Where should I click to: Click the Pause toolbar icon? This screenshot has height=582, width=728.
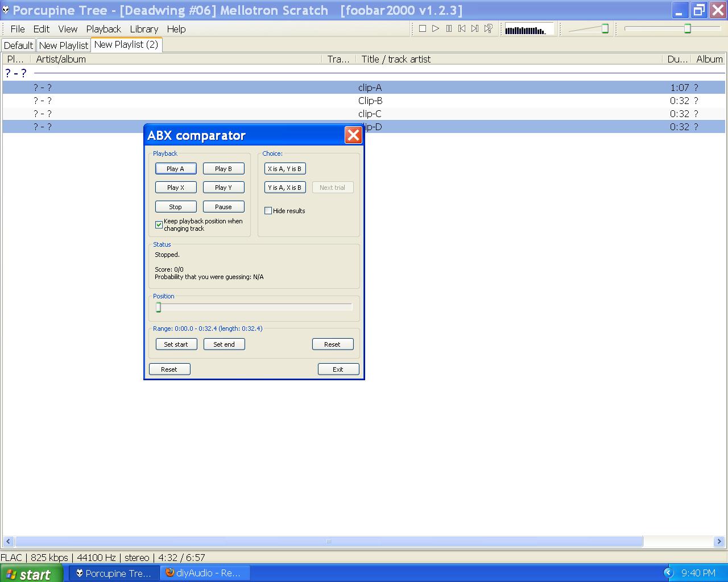coord(449,28)
